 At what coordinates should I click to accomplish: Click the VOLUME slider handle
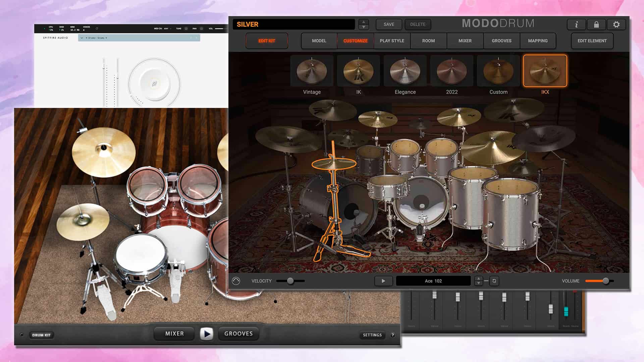tap(606, 281)
